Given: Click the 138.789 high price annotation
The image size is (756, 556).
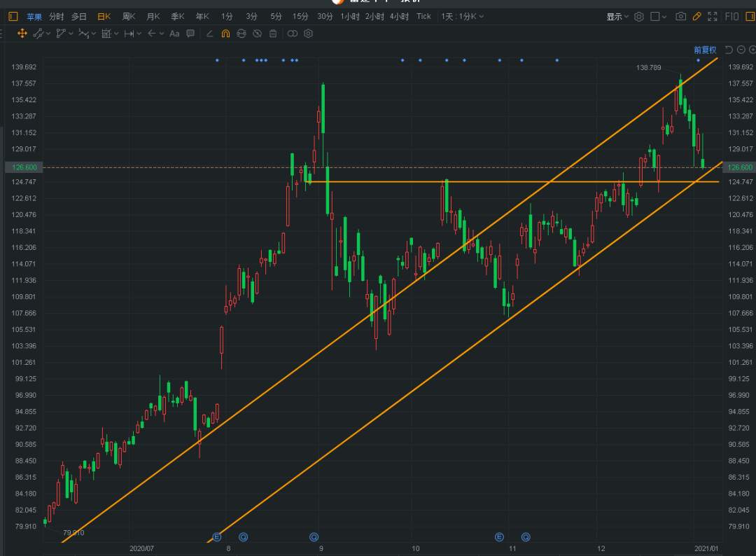Looking at the screenshot, I should [x=648, y=67].
